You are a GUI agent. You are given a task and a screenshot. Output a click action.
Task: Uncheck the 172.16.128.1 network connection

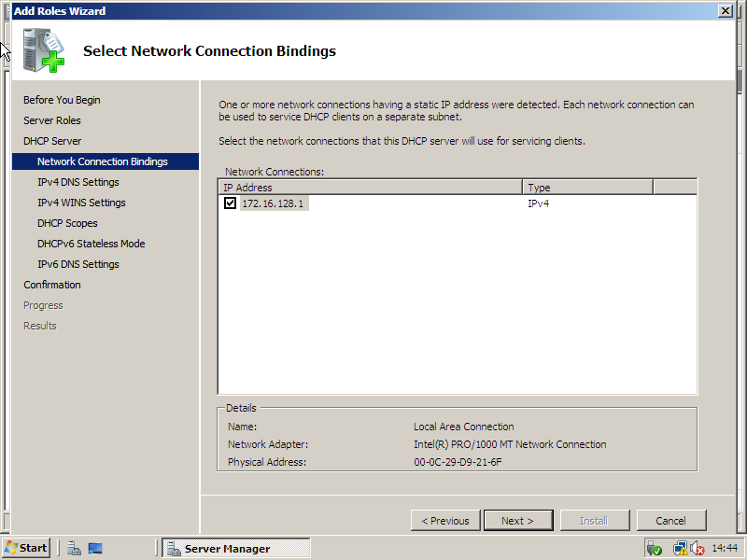(x=231, y=203)
